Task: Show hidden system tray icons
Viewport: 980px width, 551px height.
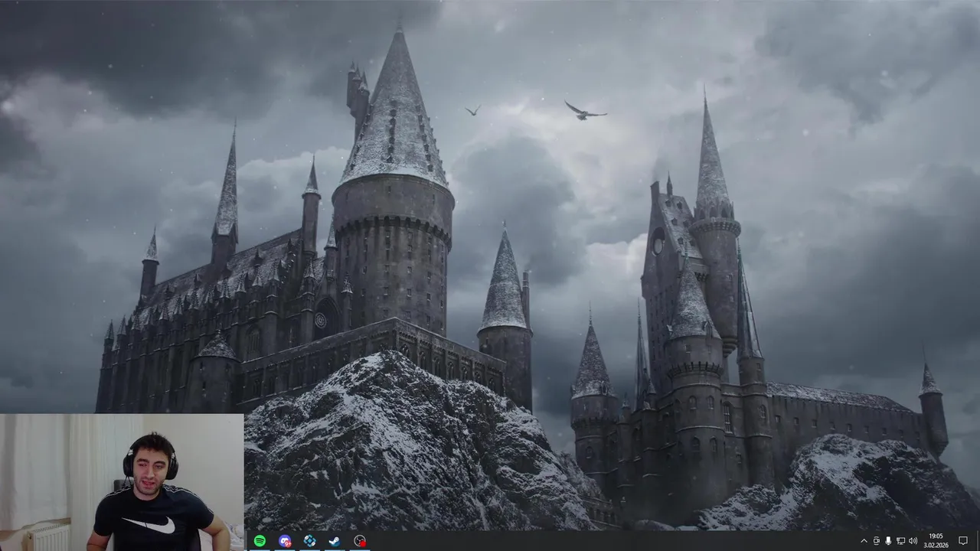Action: click(864, 541)
